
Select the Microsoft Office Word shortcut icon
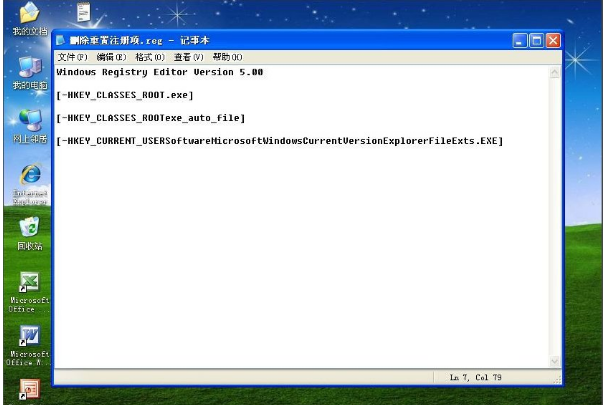click(29, 336)
